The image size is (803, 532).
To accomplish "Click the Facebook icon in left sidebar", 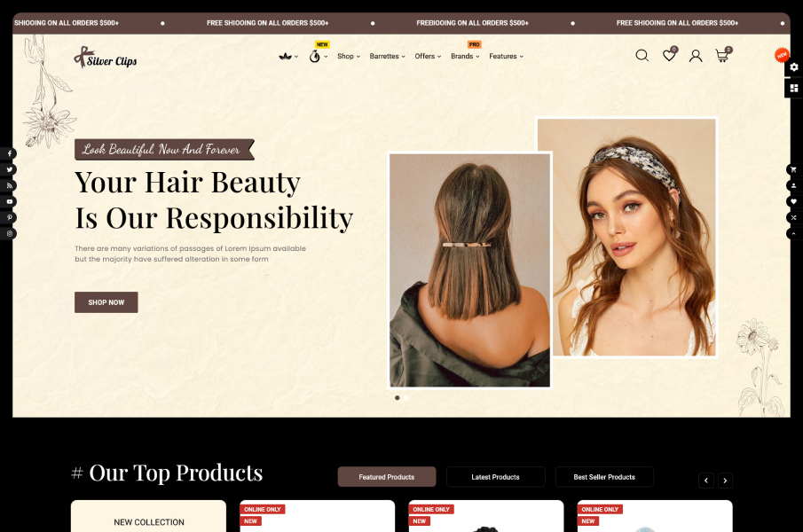I will click(x=11, y=153).
